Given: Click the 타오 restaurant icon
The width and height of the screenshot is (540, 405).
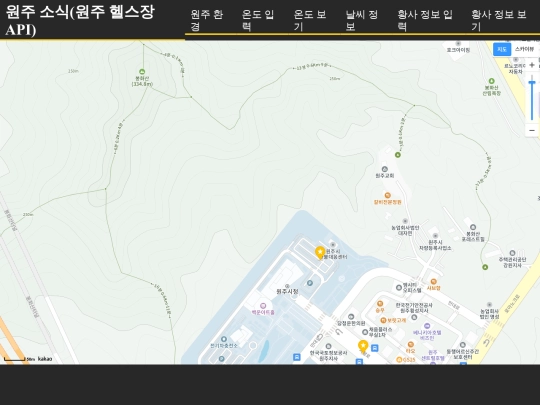Looking at the screenshot, I should click(411, 344).
